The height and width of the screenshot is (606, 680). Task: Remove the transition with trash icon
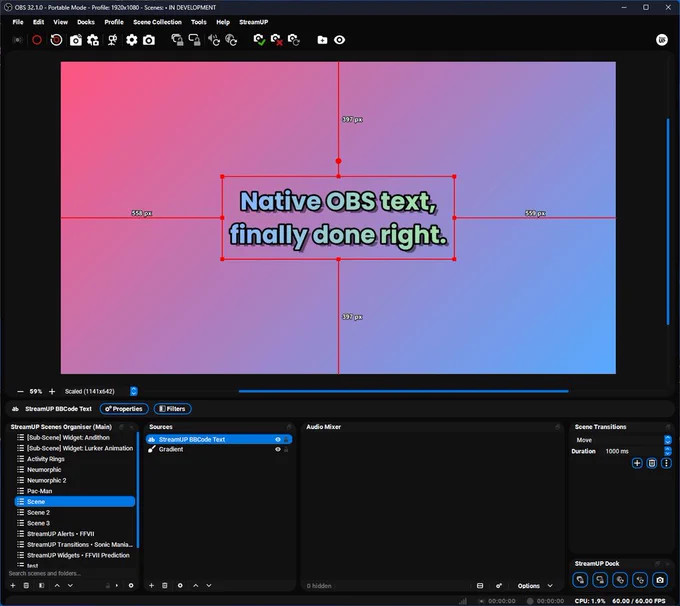651,463
